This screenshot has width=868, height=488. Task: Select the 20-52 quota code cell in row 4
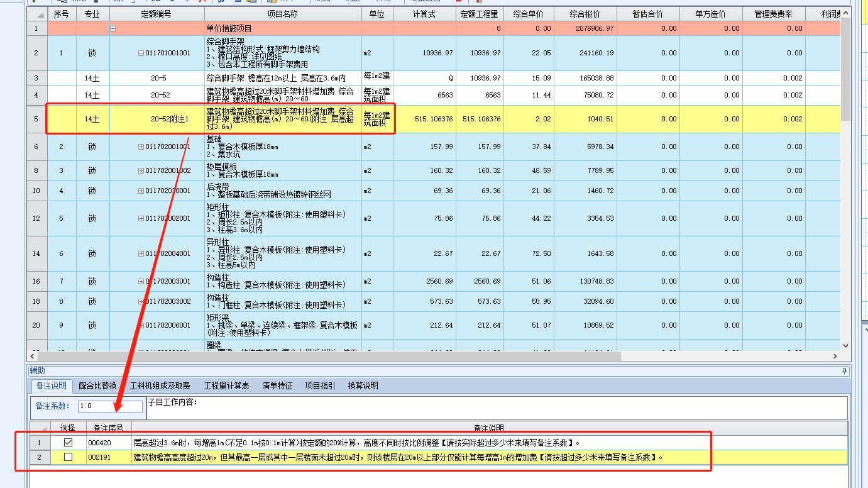(157, 95)
